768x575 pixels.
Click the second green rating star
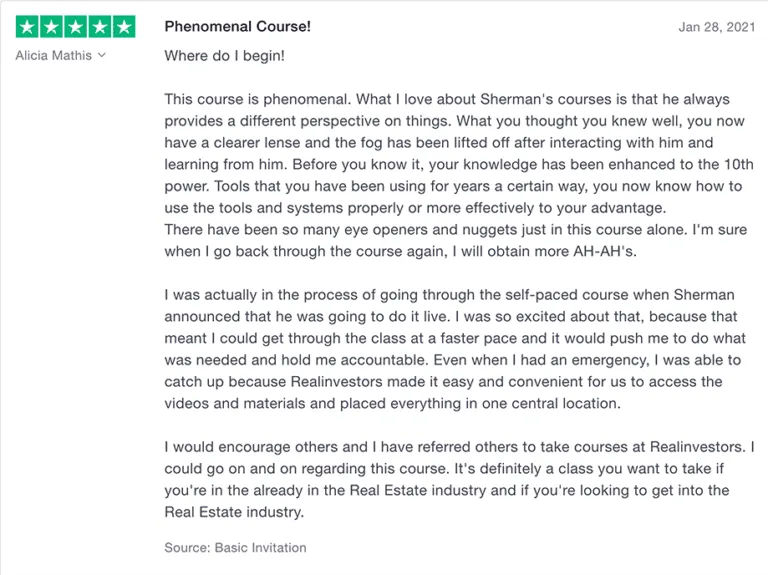coord(51,26)
